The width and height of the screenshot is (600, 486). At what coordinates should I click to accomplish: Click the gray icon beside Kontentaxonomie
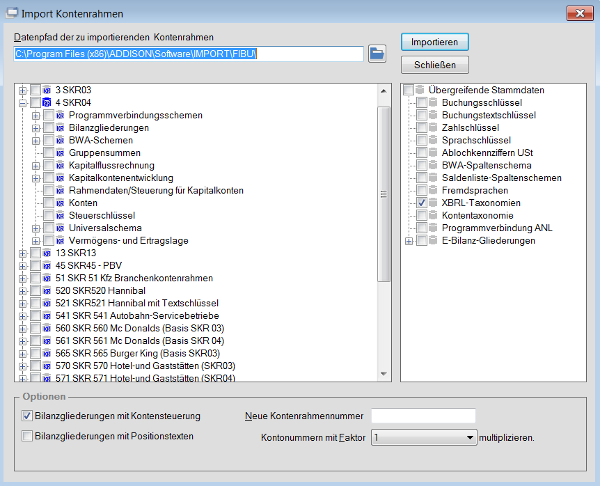point(433,215)
